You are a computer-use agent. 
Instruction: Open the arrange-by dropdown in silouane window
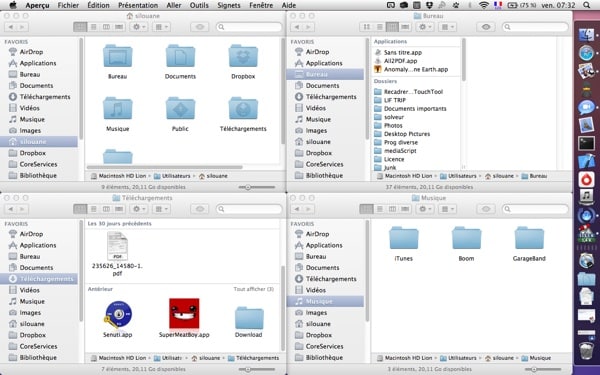point(161,27)
